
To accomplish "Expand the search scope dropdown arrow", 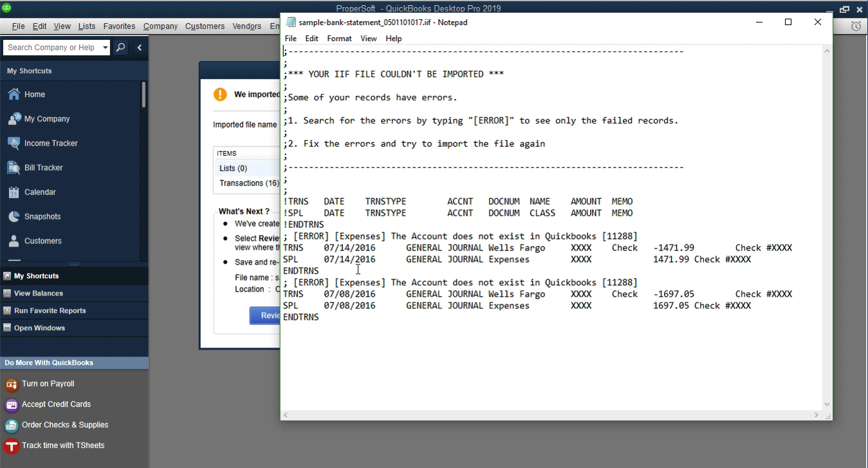I will click(105, 48).
